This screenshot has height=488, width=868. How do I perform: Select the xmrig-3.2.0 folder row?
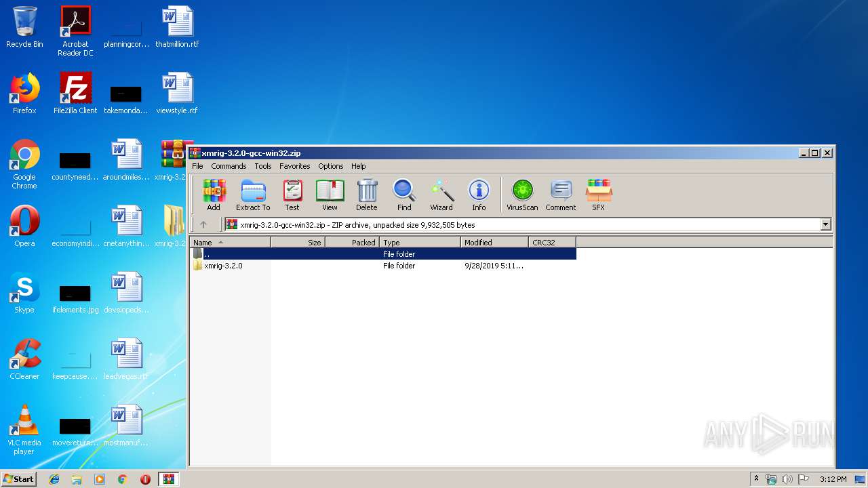(383, 266)
